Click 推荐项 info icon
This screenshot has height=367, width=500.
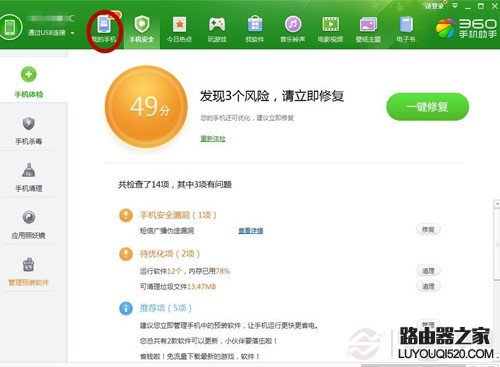pos(126,308)
